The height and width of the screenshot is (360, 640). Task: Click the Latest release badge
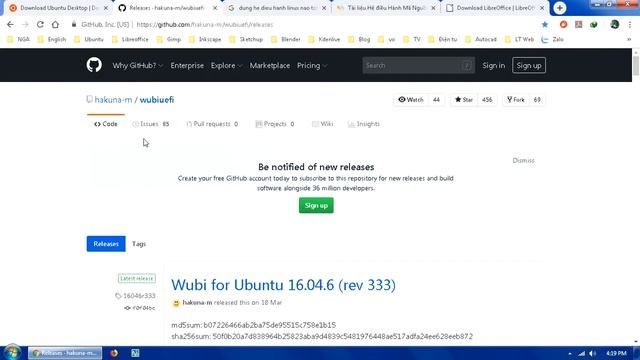click(137, 278)
